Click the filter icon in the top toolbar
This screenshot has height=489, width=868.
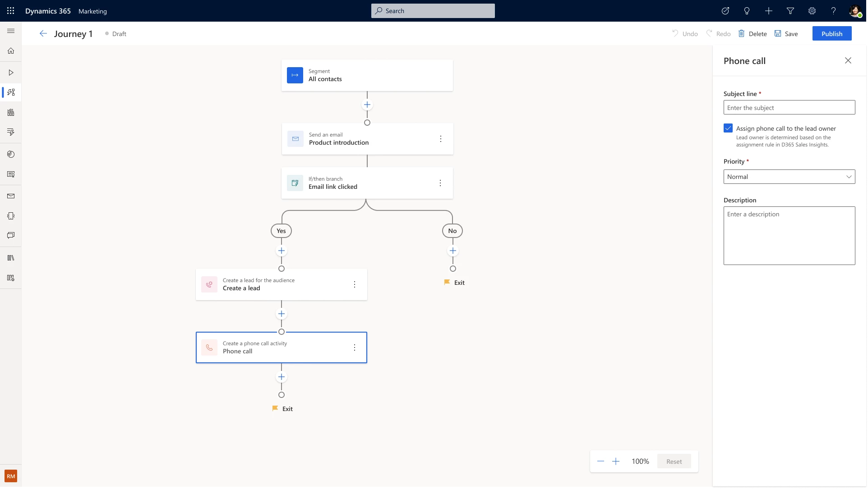790,11
